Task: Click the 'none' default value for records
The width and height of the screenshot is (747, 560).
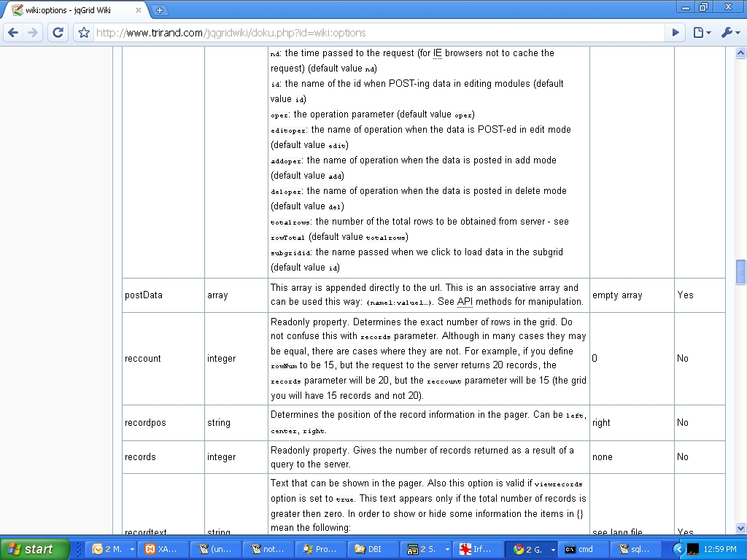Action: (x=602, y=456)
